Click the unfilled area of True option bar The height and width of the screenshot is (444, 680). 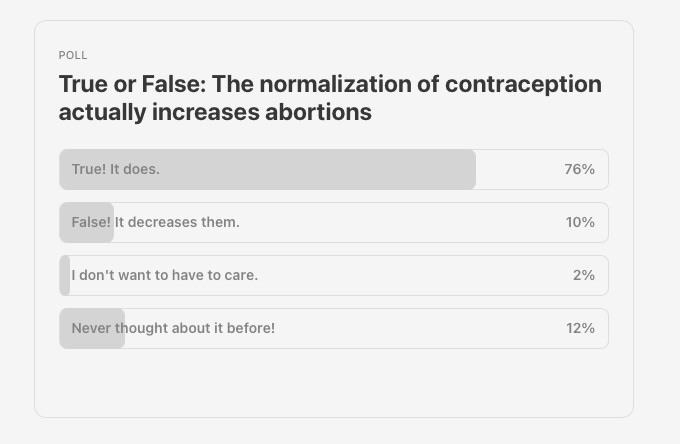tap(518, 170)
